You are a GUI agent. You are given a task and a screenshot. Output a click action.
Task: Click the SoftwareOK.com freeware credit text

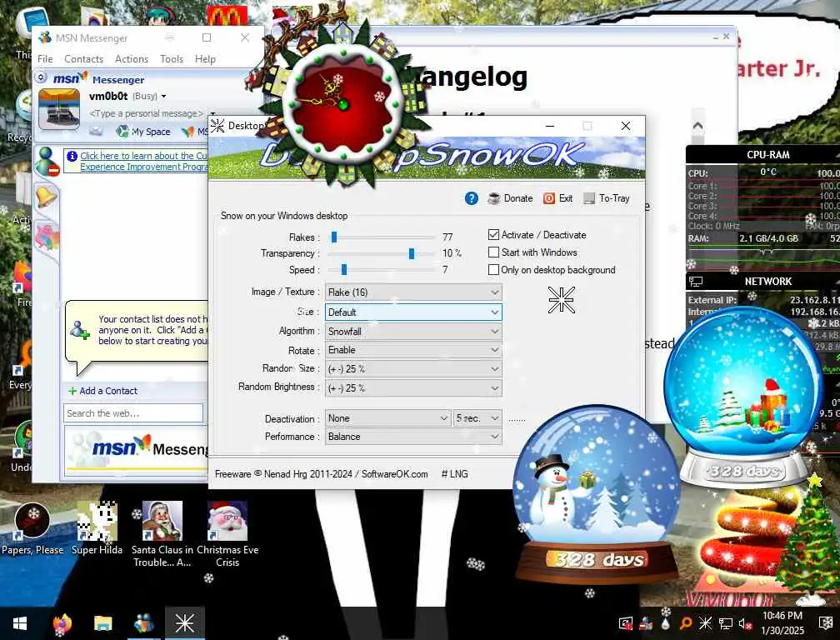coord(321,474)
